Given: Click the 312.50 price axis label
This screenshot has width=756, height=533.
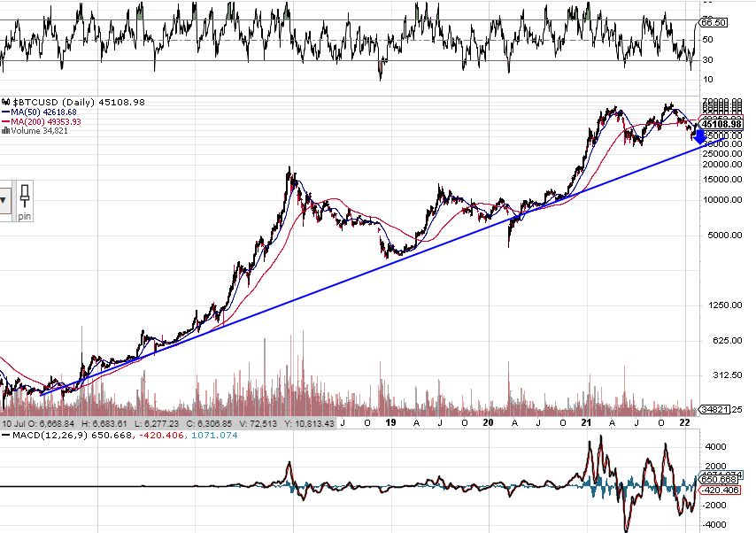Looking at the screenshot, I should [727, 375].
